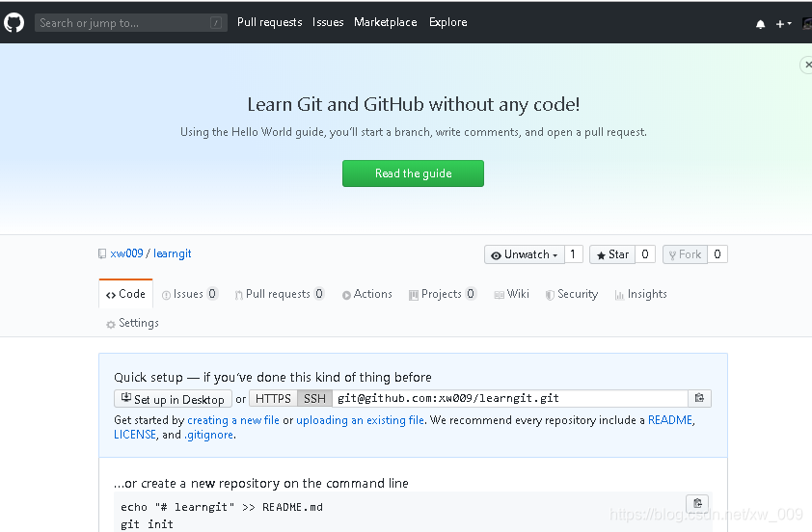812x532 pixels.
Task: Copy the clone URL to clipboard
Action: (699, 398)
